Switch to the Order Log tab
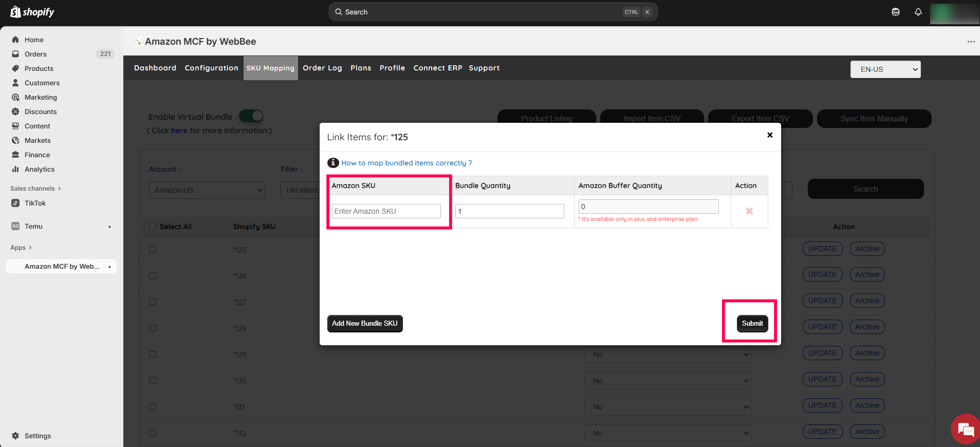 322,68
